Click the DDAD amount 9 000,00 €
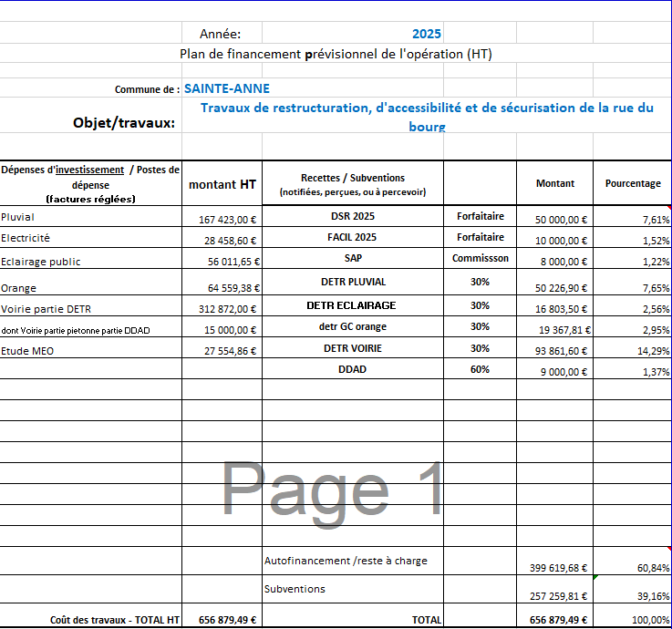The width and height of the screenshot is (672, 629). [563, 372]
